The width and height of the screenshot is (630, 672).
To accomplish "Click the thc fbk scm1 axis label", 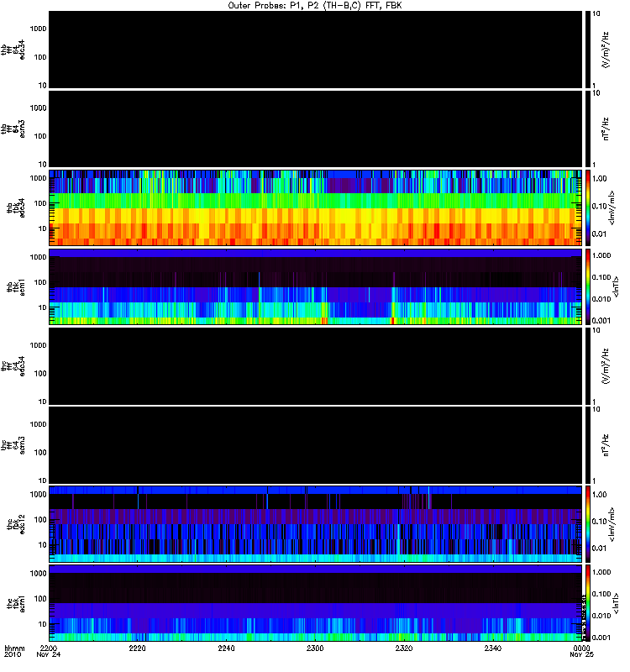I will [16, 603].
